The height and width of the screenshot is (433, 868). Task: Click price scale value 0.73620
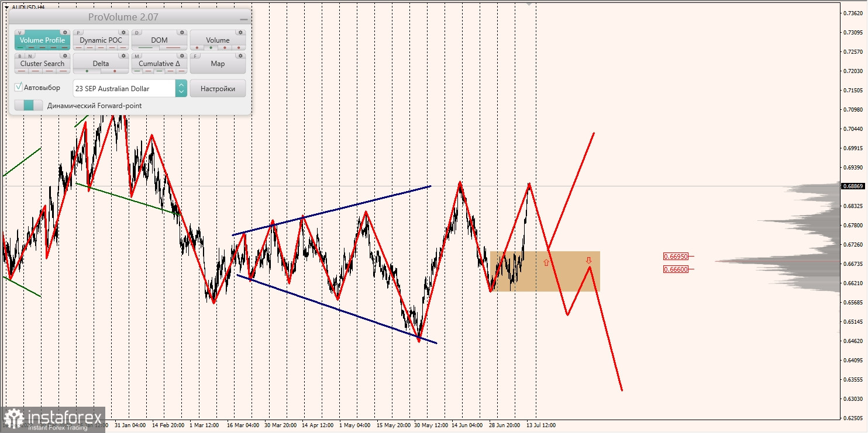click(x=852, y=13)
